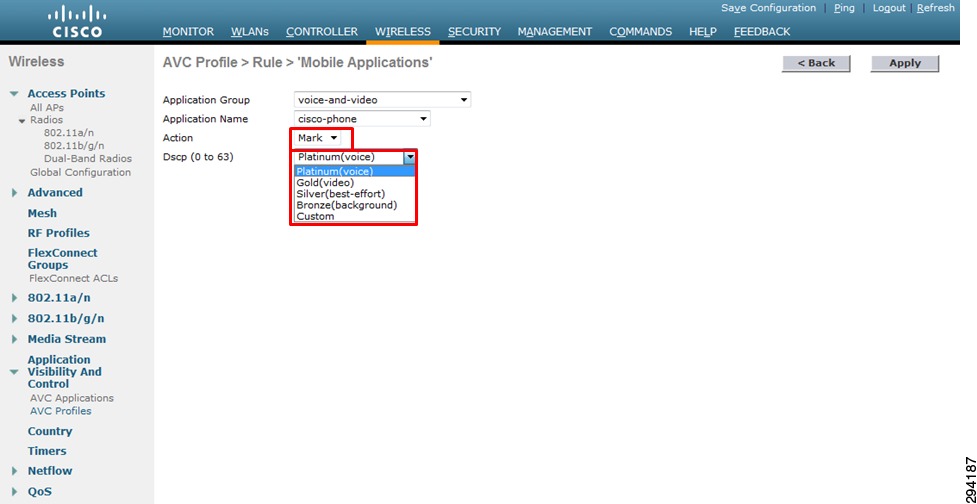Click the Cisco logo
This screenshot has height=504, width=977.
tap(77, 22)
